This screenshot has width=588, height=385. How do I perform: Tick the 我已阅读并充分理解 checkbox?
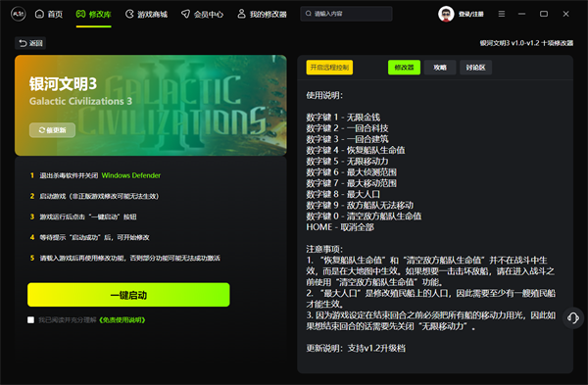[30, 319]
